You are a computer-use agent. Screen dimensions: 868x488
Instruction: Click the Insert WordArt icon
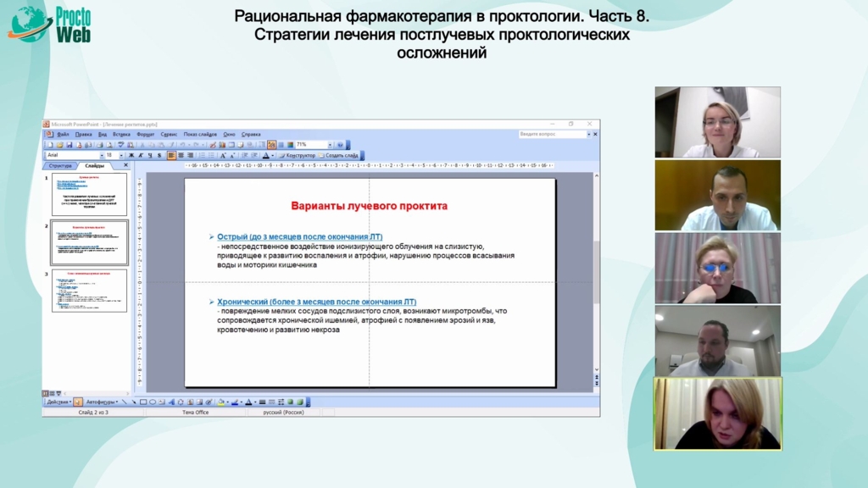[171, 402]
